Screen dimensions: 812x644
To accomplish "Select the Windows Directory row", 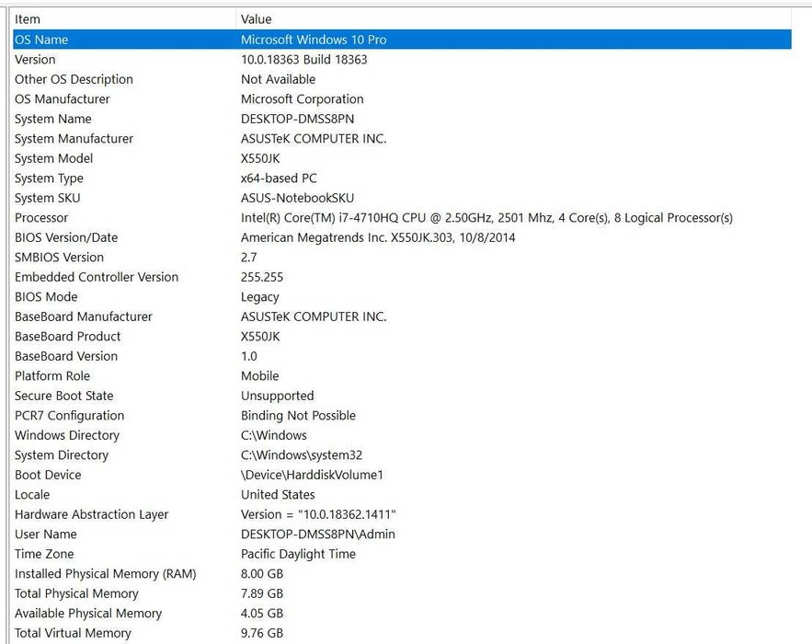I will [402, 435].
